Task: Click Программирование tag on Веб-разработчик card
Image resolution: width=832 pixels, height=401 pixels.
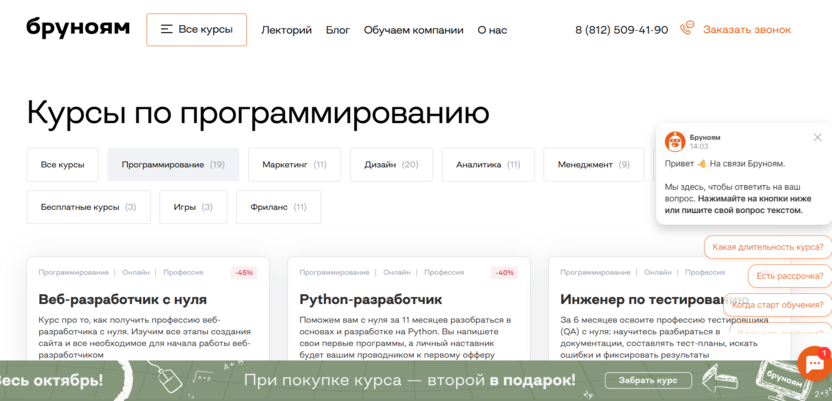Action: tap(73, 272)
